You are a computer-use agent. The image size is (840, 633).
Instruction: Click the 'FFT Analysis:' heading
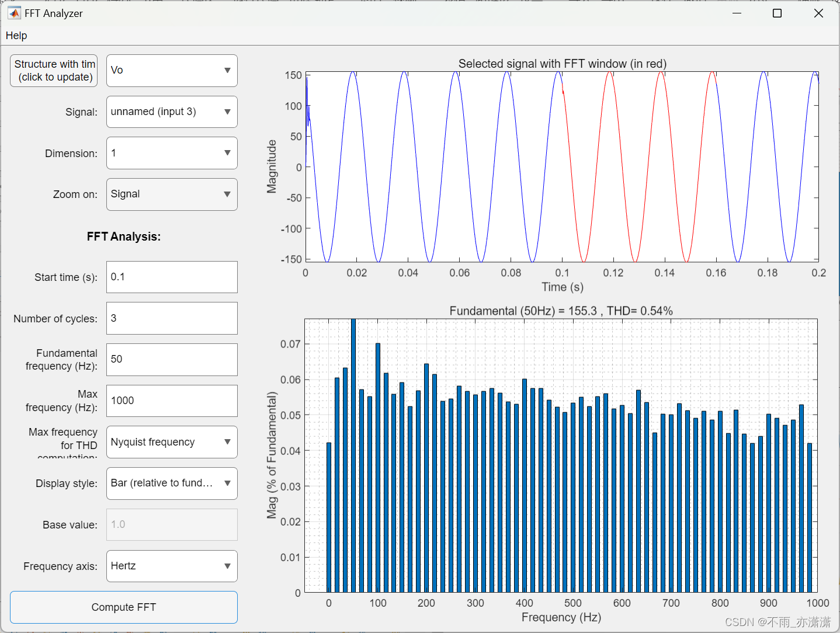point(124,236)
